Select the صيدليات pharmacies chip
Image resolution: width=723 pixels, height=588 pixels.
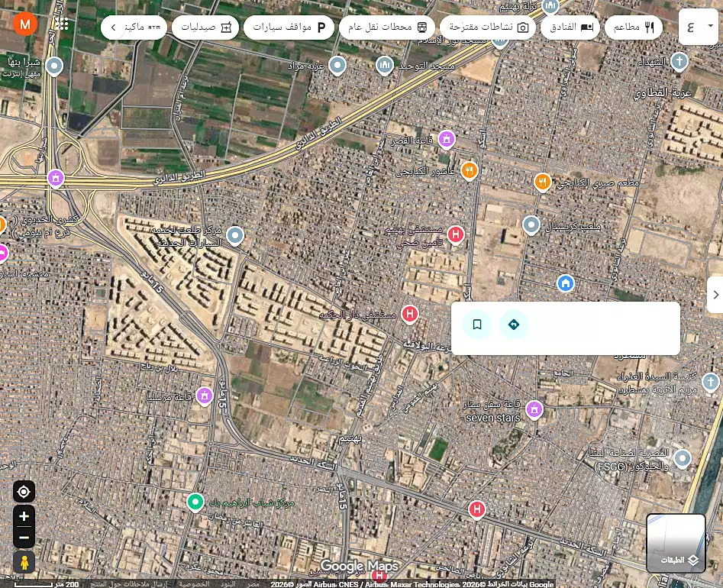coord(205,27)
